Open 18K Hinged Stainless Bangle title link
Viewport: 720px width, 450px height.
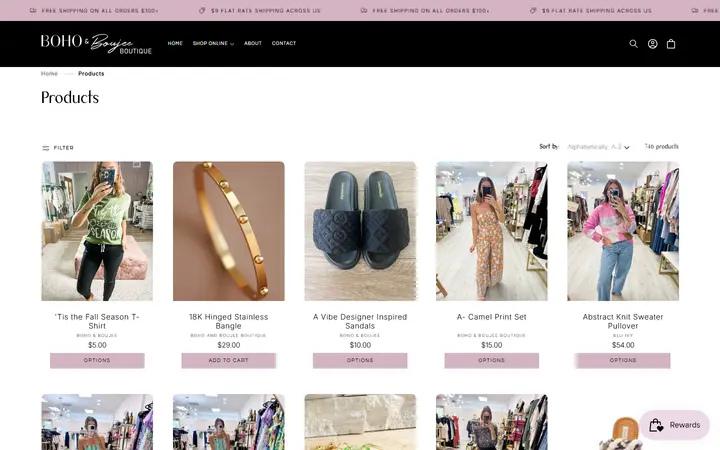pos(229,321)
